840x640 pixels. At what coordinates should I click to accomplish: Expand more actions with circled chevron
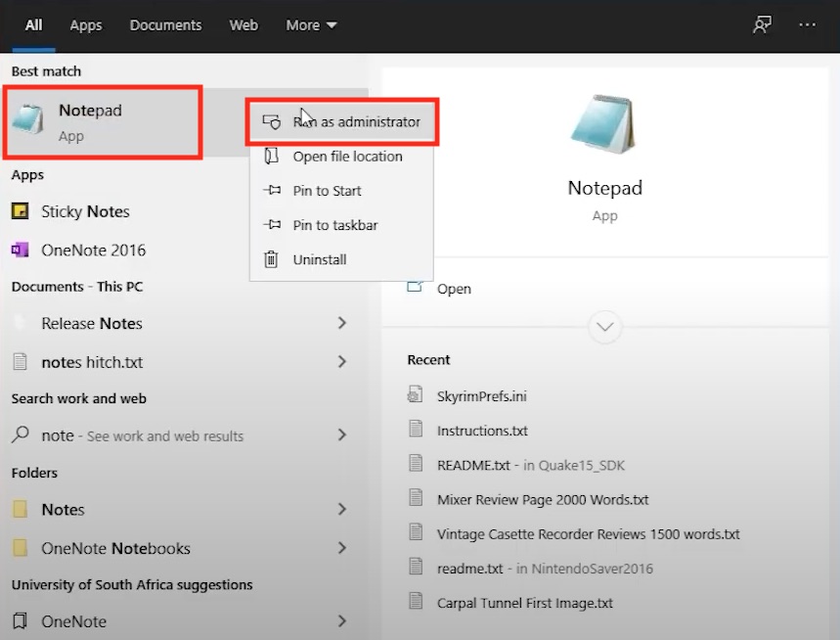click(x=604, y=327)
